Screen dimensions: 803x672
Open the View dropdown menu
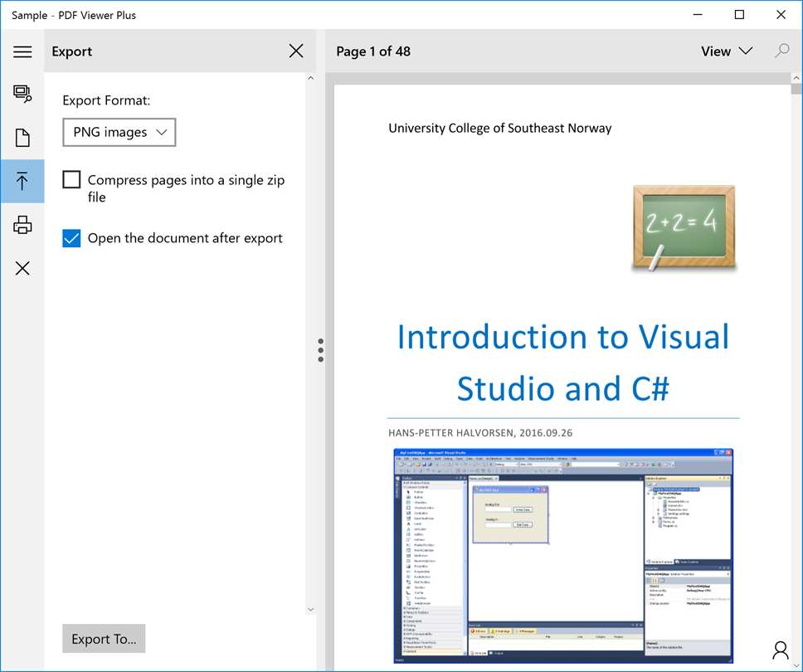pos(726,51)
